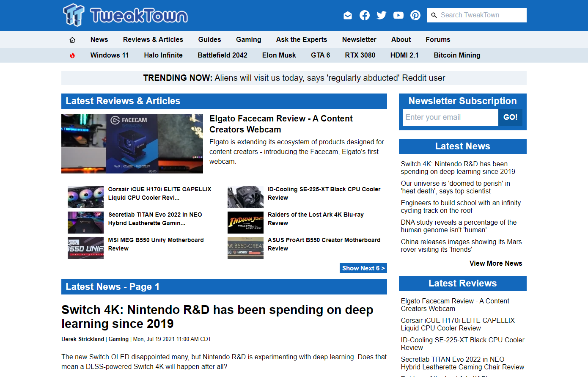The width and height of the screenshot is (588, 377).
Task: Click the GO! subscribe button
Action: coord(510,117)
